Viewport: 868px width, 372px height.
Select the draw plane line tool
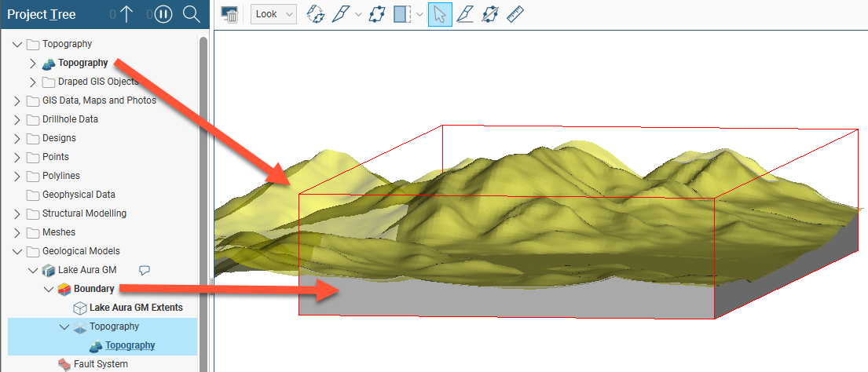[x=465, y=14]
